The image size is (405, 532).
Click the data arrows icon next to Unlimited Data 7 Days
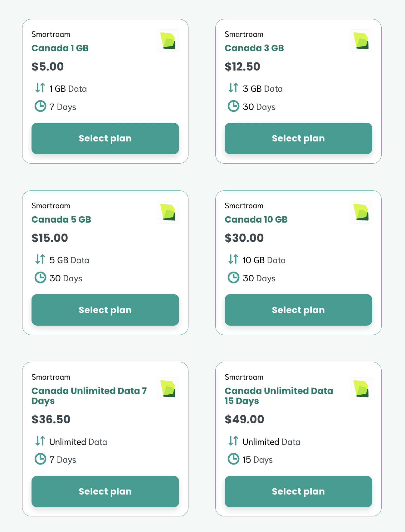40,441
